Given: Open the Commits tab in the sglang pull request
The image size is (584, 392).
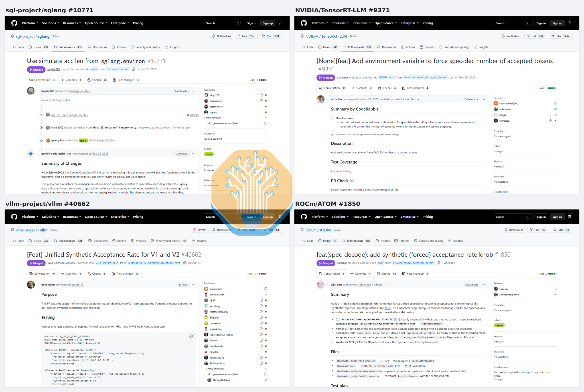Looking at the screenshot, I should pos(71,80).
